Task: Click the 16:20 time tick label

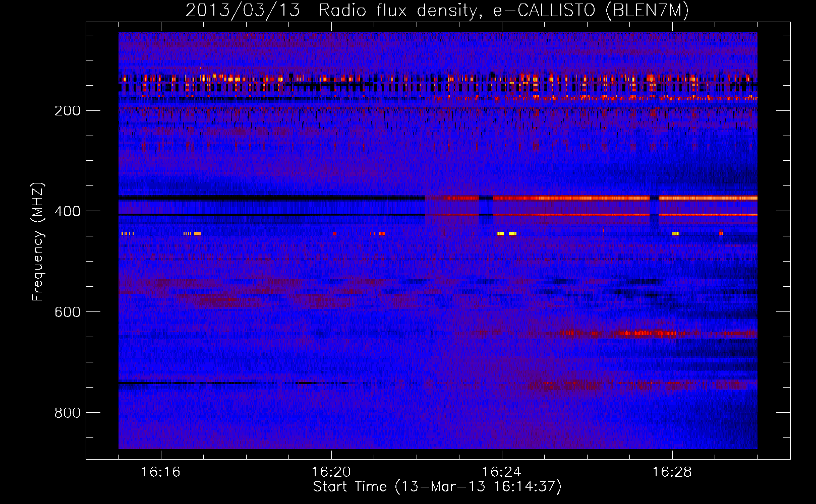Action: click(x=331, y=472)
